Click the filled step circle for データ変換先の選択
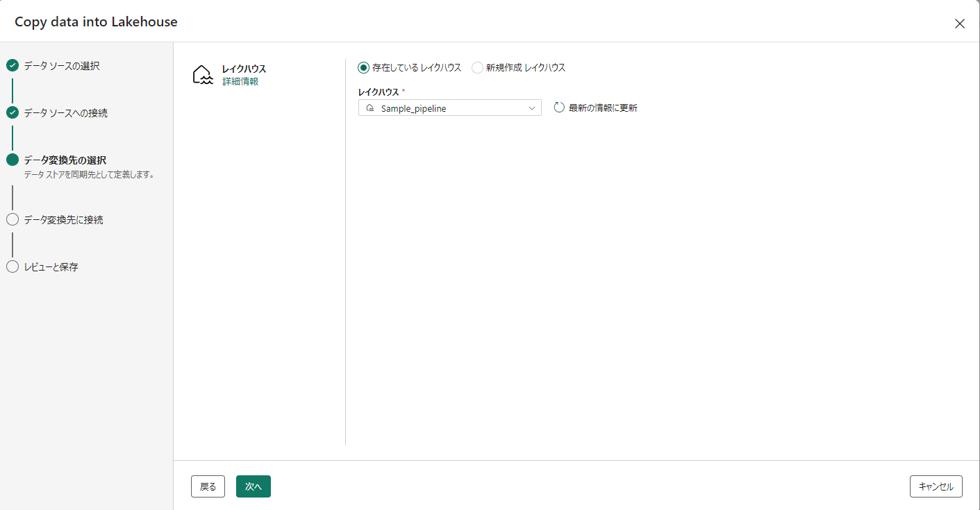Image resolution: width=980 pixels, height=510 pixels. pos(13,160)
